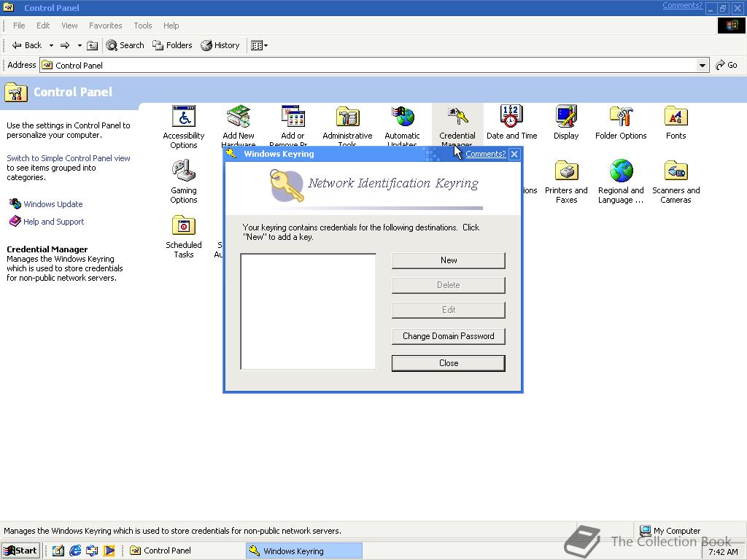Open Scanners and Cameras icon
The image size is (747, 560).
click(676, 171)
